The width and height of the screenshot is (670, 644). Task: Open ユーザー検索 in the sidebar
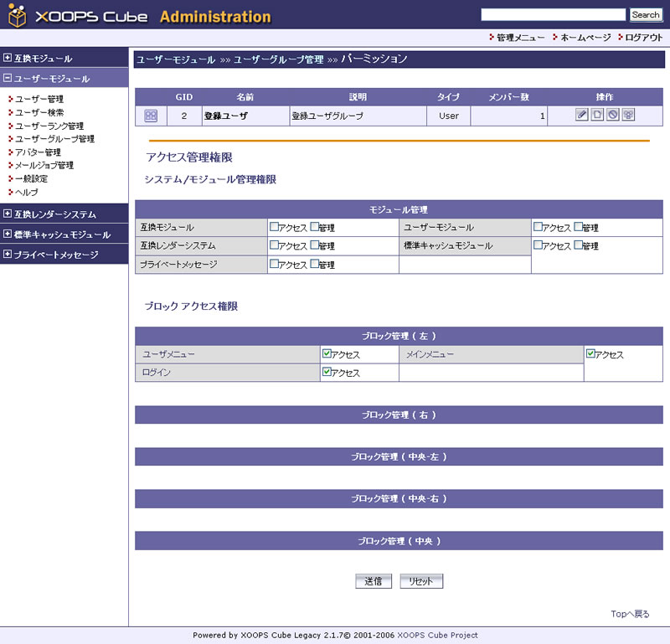pos(39,112)
